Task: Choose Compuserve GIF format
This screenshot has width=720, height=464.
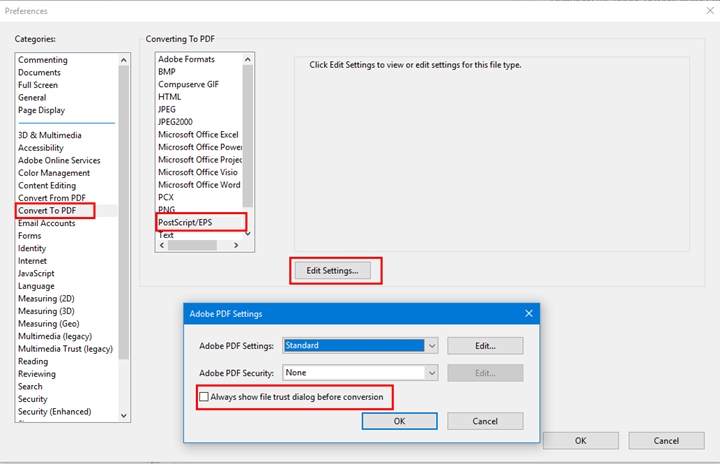Action: (x=188, y=84)
